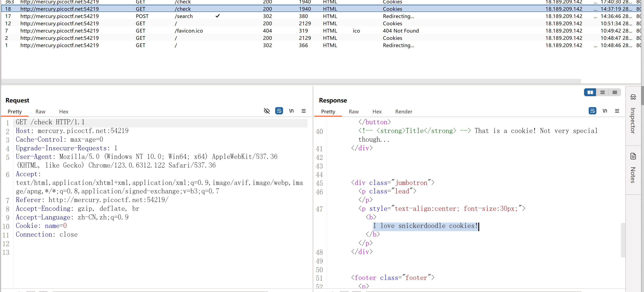
Task: Click timestamp 10:48:46 in row 1
Action: 616,45
